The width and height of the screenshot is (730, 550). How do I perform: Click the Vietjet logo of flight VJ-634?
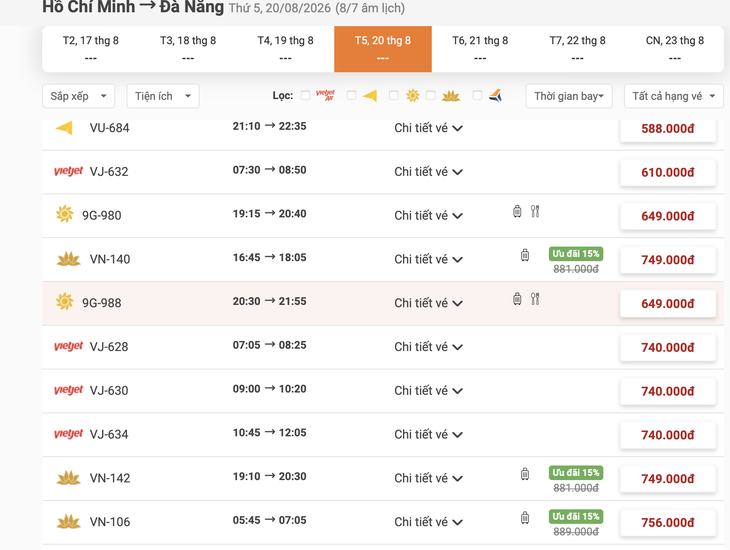click(68, 434)
